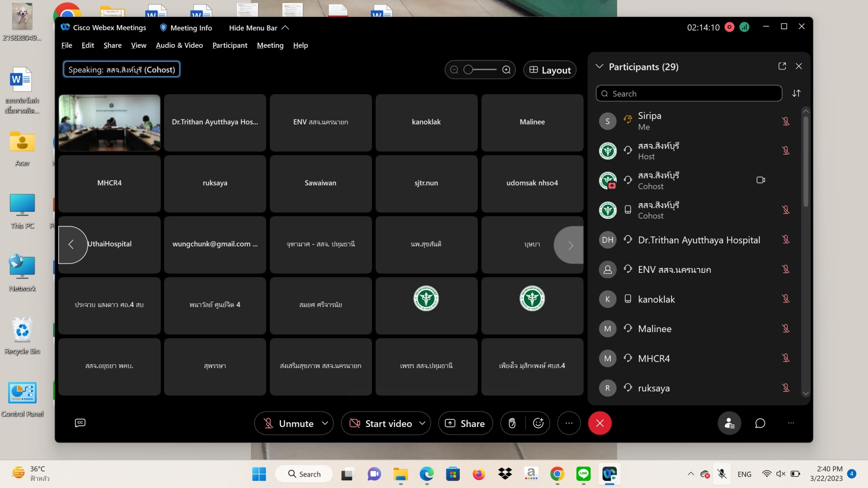Show hidden system tray icons chevron
Viewport: 868px width, 488px height.
pos(691,474)
